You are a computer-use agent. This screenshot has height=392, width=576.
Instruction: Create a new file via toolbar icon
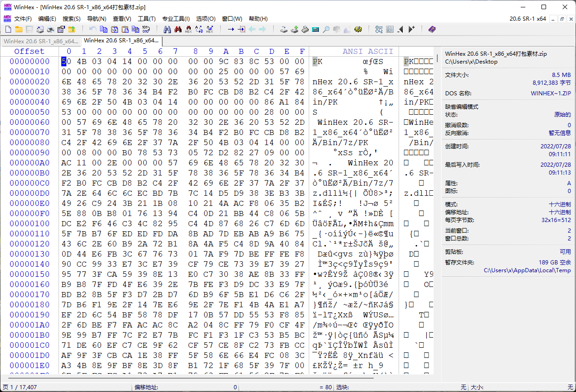coord(7,29)
